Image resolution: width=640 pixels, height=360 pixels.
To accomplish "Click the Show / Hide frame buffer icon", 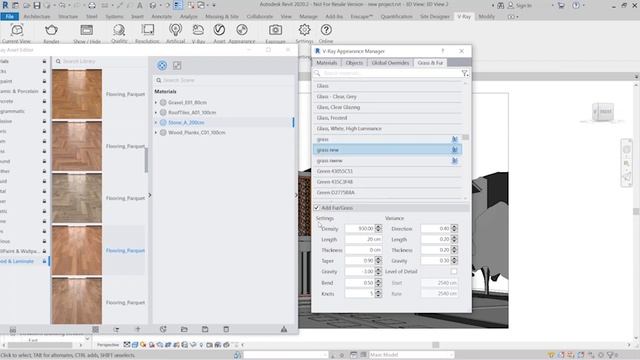I will coord(87,31).
